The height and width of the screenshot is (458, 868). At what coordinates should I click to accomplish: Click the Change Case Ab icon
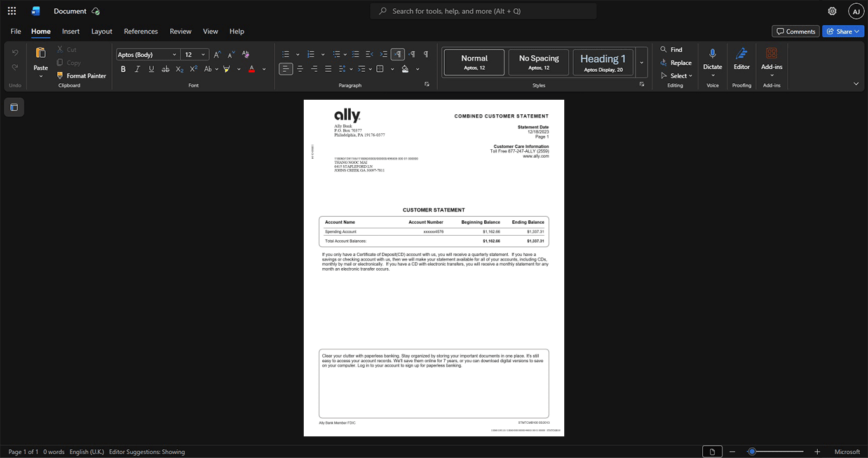point(208,69)
